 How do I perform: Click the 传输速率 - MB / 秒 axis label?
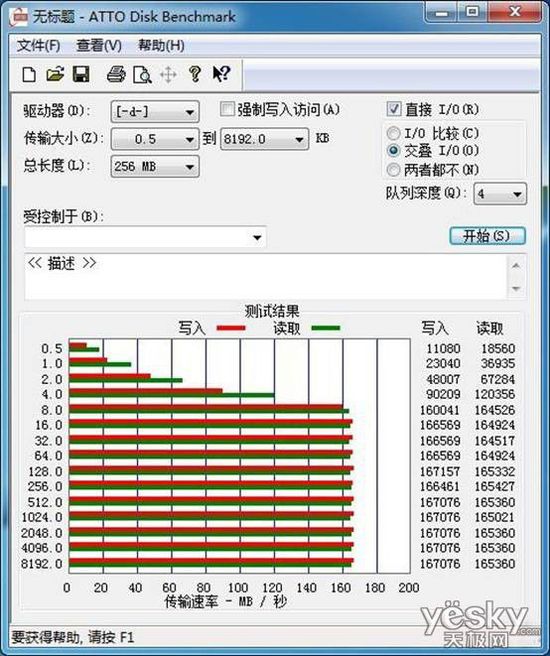[225, 602]
